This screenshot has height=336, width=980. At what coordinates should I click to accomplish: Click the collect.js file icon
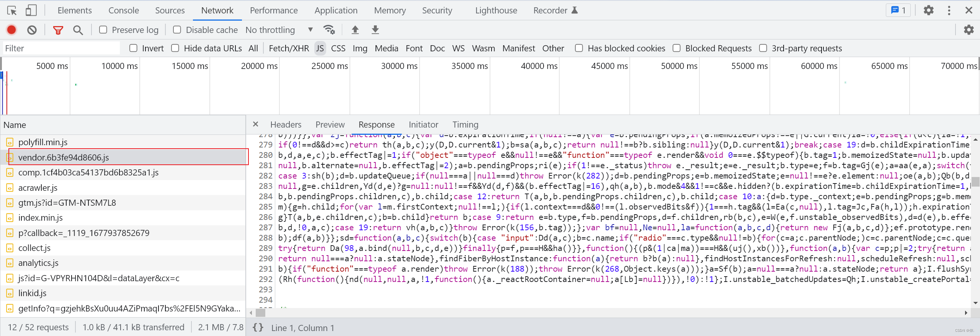pos(10,248)
